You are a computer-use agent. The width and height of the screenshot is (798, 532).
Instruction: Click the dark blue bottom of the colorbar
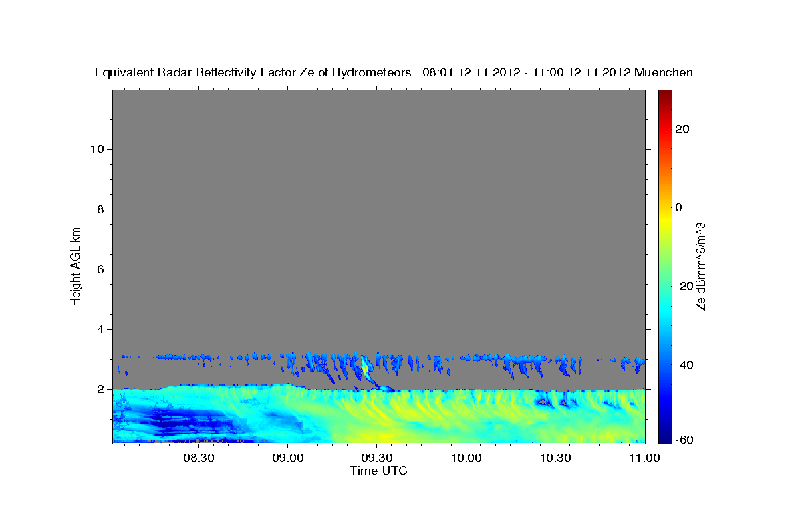click(665, 437)
